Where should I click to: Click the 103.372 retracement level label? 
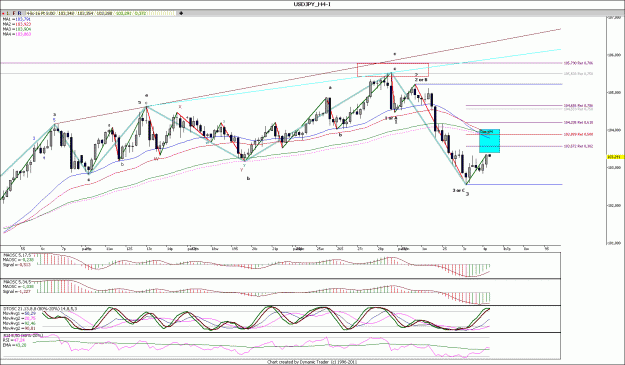point(578,146)
